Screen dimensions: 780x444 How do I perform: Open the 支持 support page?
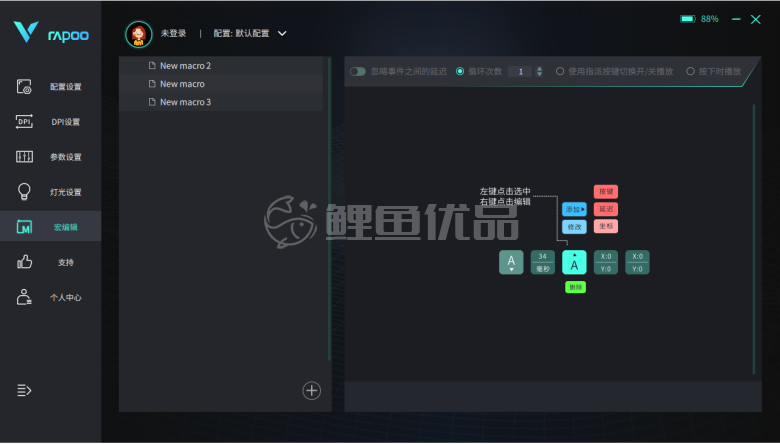pyautogui.click(x=50, y=262)
